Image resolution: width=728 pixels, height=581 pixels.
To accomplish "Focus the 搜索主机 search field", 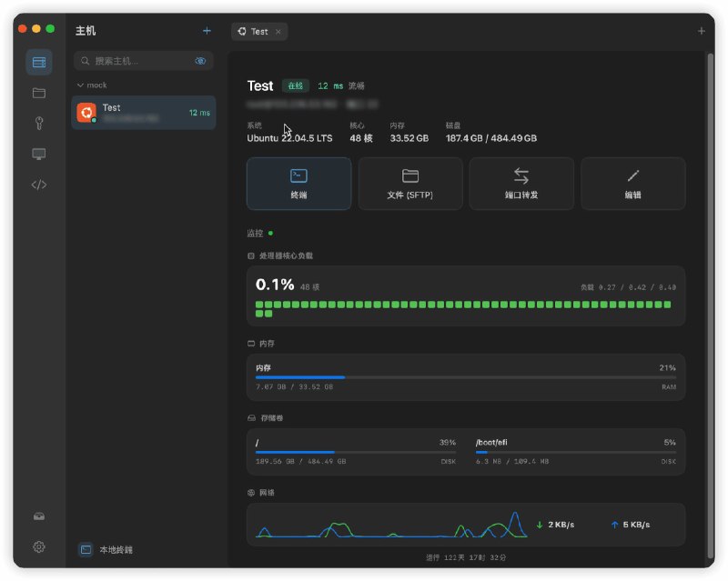I will click(x=143, y=61).
